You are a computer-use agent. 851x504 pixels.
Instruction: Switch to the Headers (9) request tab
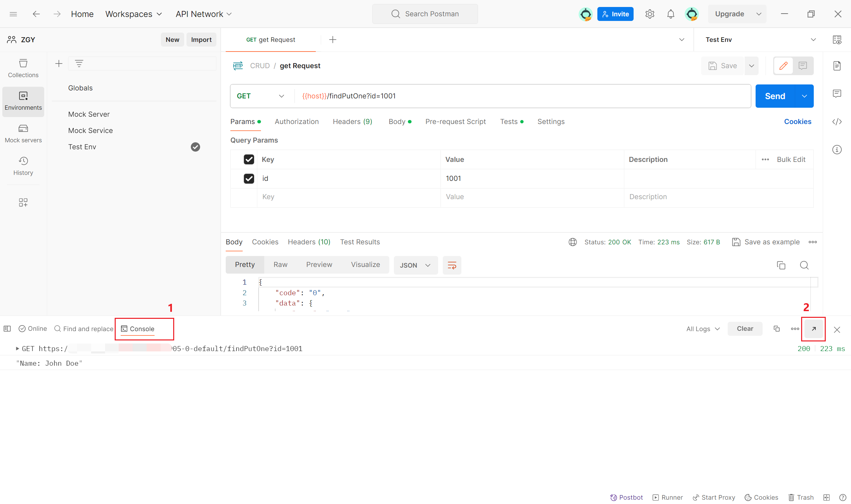352,122
